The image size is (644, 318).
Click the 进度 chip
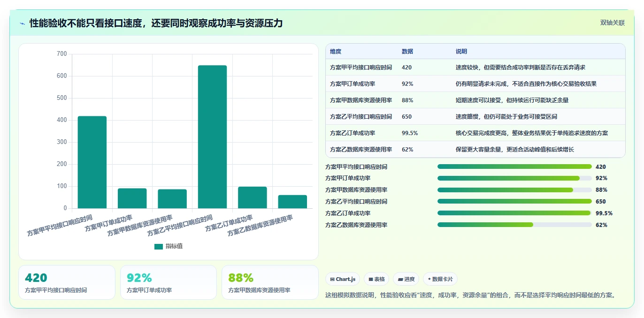tap(406, 279)
